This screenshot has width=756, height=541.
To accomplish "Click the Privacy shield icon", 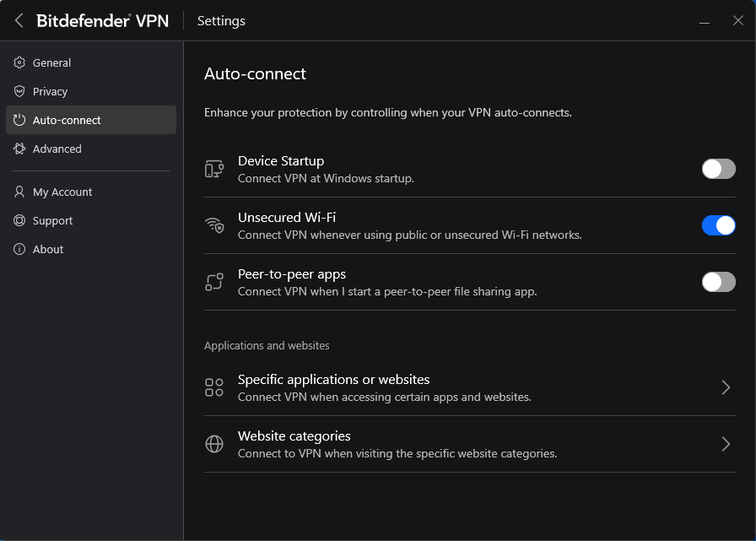I will pos(19,91).
